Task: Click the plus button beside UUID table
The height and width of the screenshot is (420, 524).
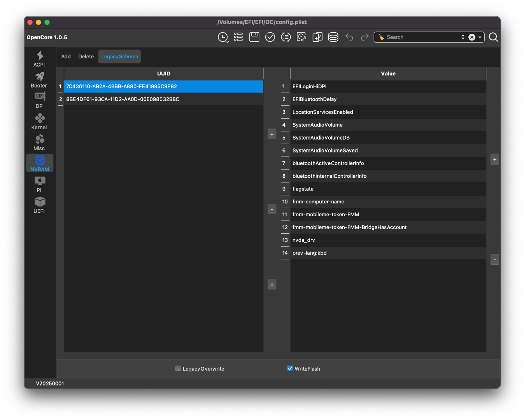Action: 272,134
